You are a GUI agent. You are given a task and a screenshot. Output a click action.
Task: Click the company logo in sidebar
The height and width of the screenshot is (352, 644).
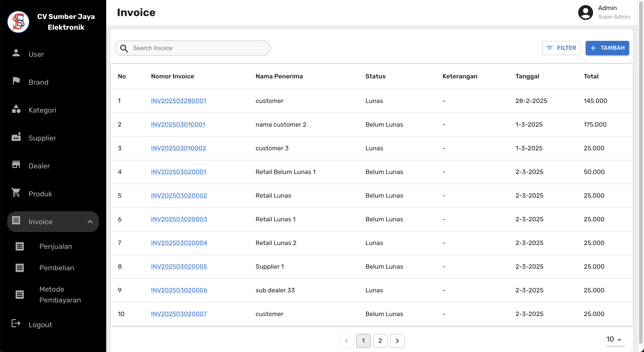pyautogui.click(x=18, y=22)
